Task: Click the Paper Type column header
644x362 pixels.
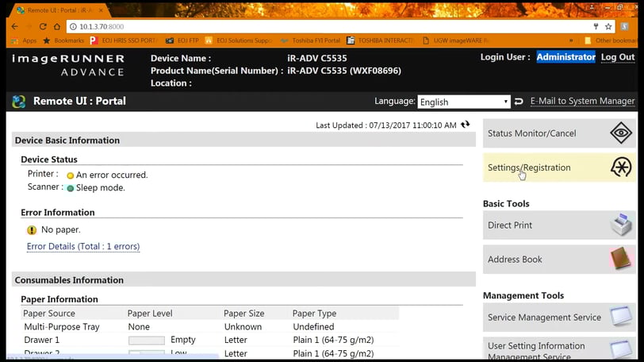Action: pos(314,313)
